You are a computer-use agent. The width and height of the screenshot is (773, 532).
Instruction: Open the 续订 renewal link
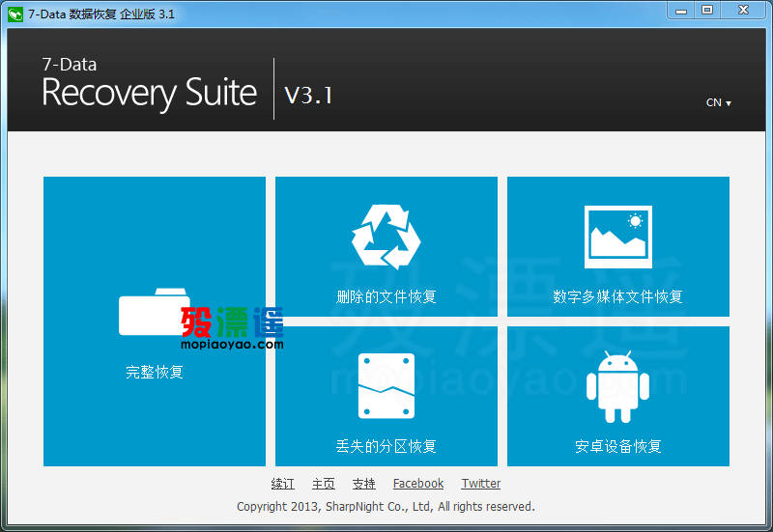click(283, 484)
